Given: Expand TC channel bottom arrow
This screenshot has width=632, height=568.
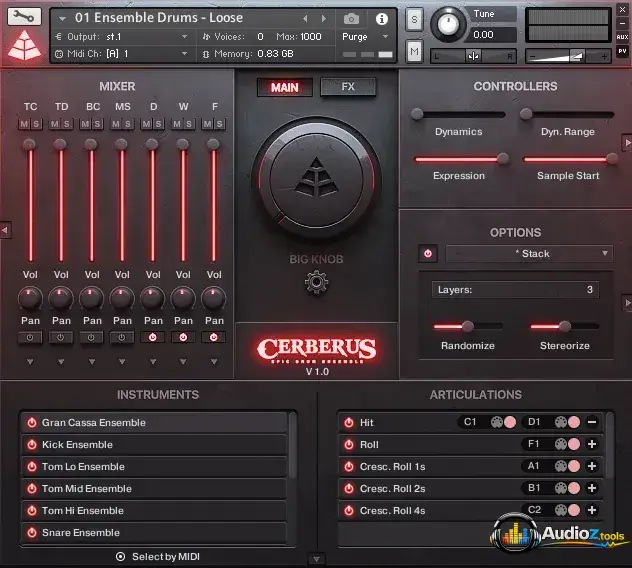Looking at the screenshot, I should [30, 362].
